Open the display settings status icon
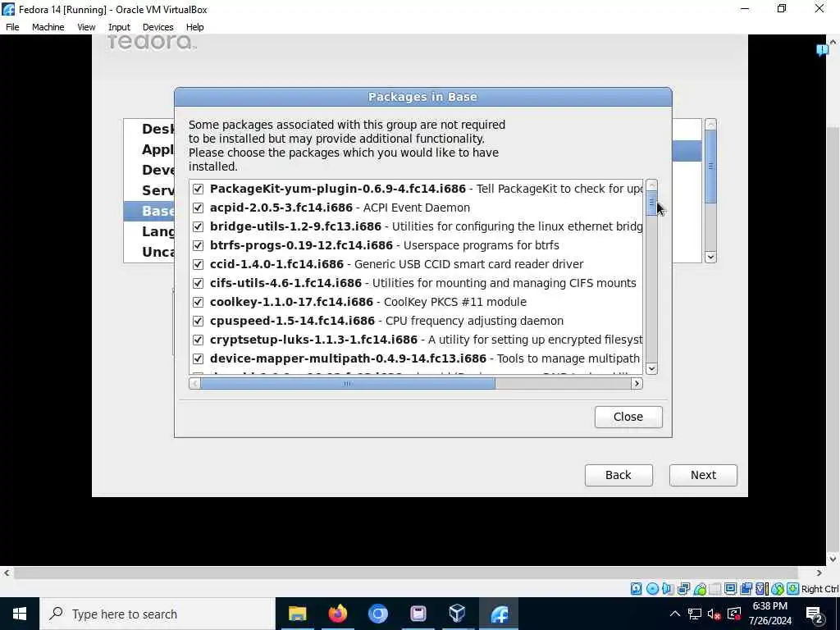Screen dimensions: 840x630 (x=730, y=589)
